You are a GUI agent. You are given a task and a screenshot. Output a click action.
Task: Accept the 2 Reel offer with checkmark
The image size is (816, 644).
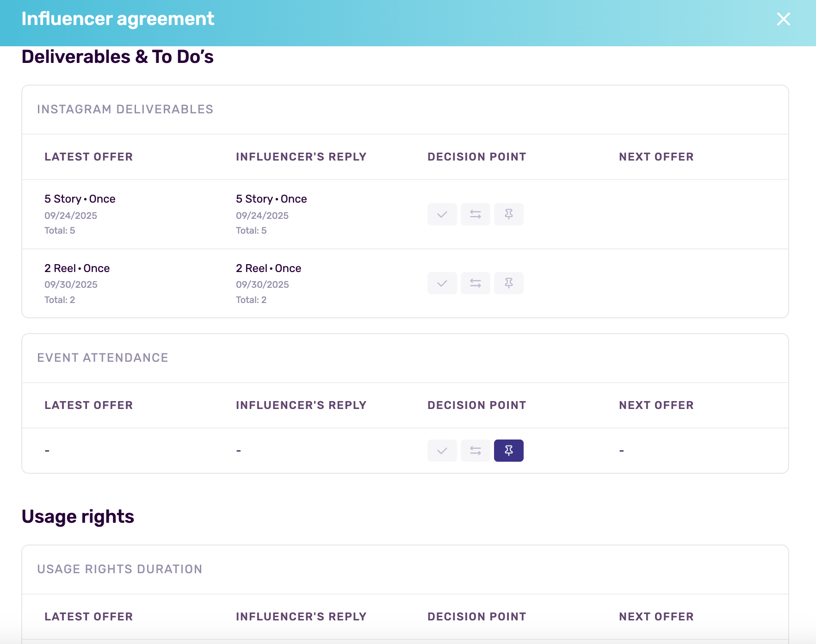pyautogui.click(x=442, y=283)
